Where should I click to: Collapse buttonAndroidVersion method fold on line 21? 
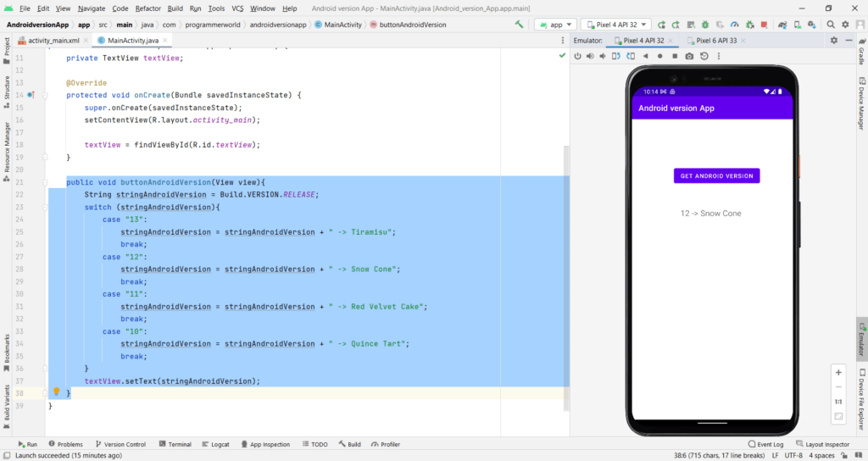[46, 182]
